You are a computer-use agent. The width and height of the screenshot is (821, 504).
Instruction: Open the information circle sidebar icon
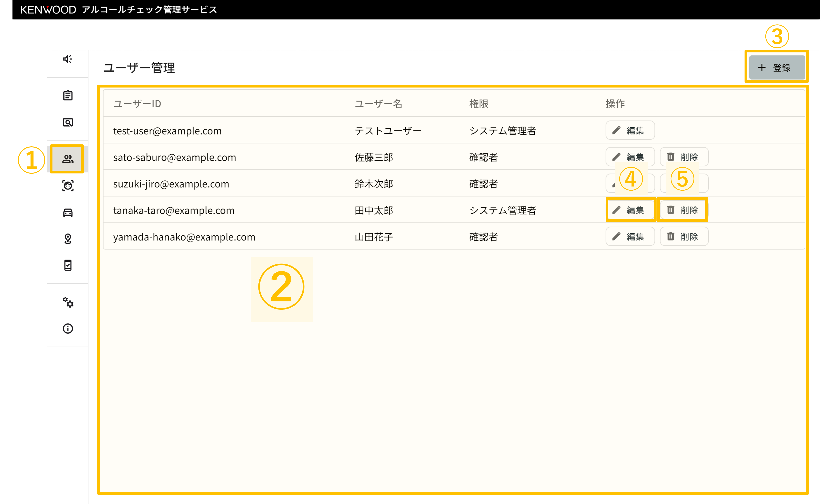point(68,329)
